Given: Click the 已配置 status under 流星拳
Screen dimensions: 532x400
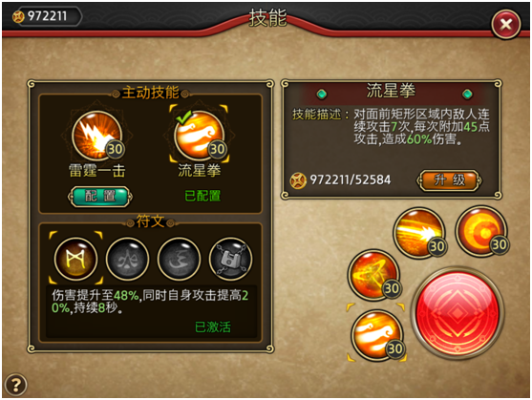Looking at the screenshot, I should (x=202, y=196).
